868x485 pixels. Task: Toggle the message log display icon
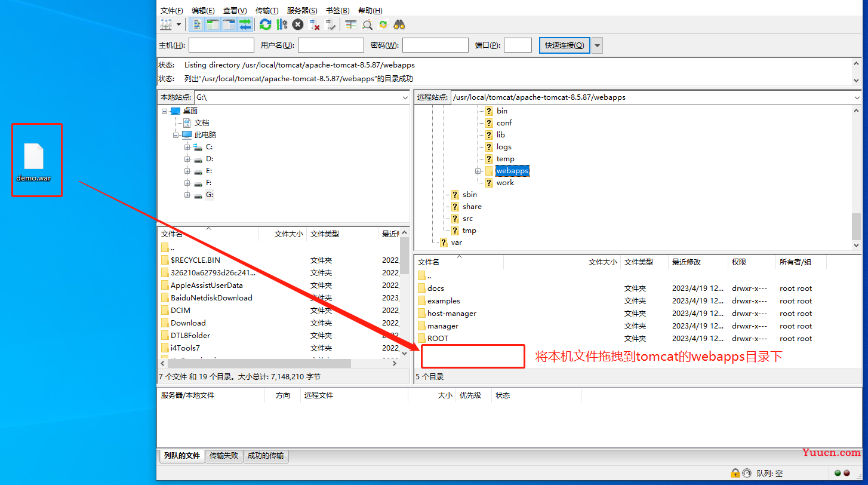[x=196, y=24]
